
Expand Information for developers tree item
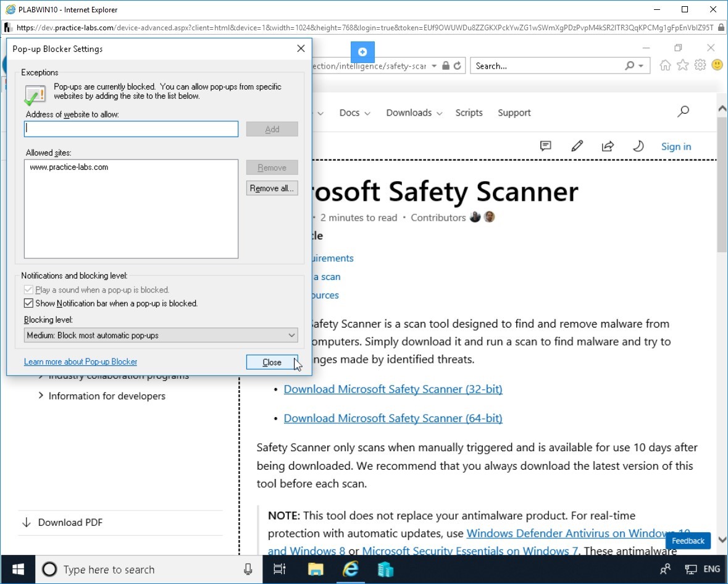coord(41,396)
